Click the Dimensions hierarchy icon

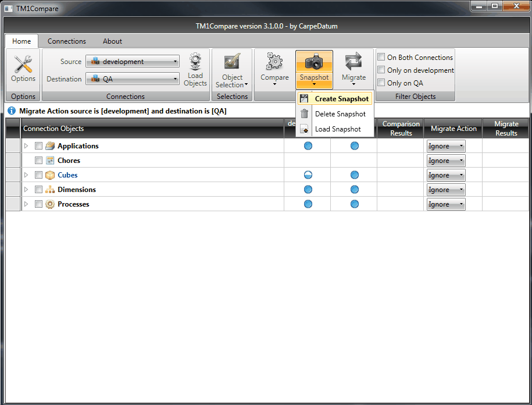click(50, 190)
